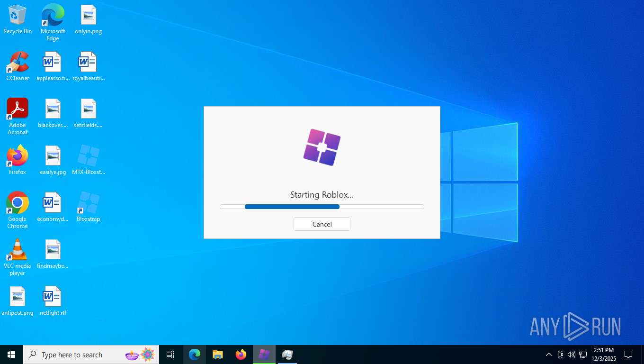Open the Action Center notifications
The height and width of the screenshot is (364, 644).
point(629,355)
